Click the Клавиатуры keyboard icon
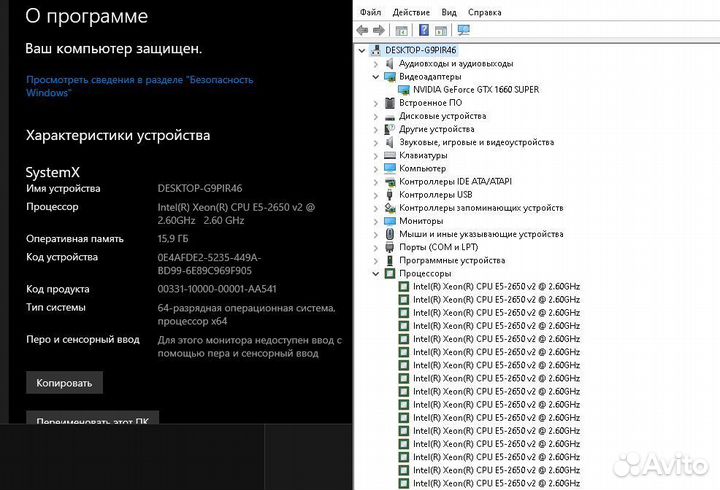This screenshot has width=720, height=490. point(389,155)
